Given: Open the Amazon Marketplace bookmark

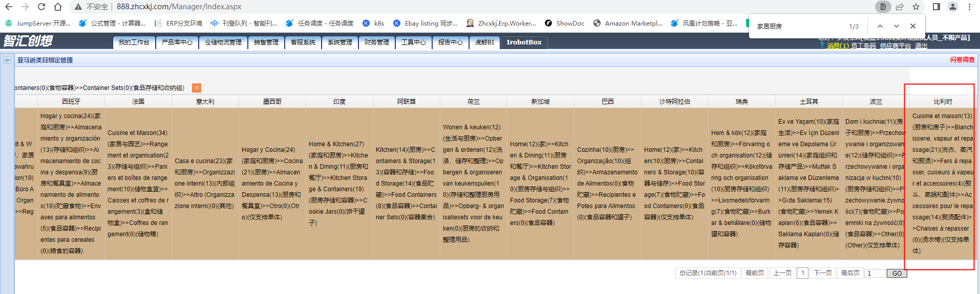Looking at the screenshot, I should point(628,23).
